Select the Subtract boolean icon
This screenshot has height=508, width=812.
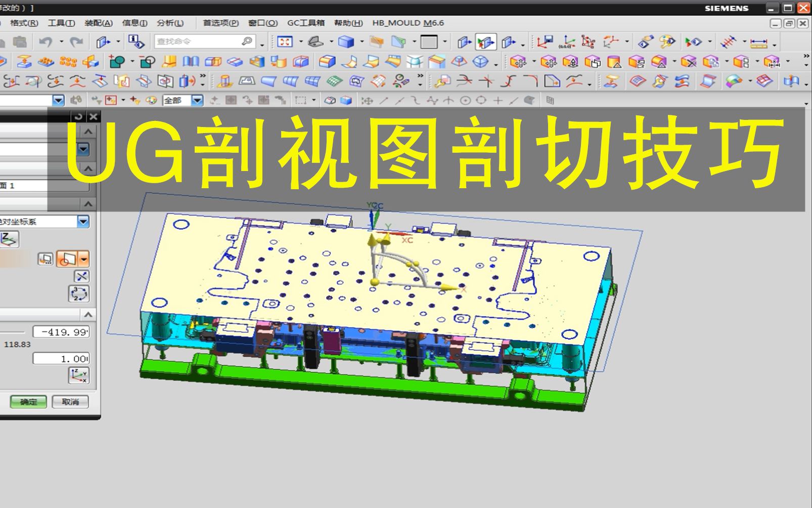[x=147, y=62]
